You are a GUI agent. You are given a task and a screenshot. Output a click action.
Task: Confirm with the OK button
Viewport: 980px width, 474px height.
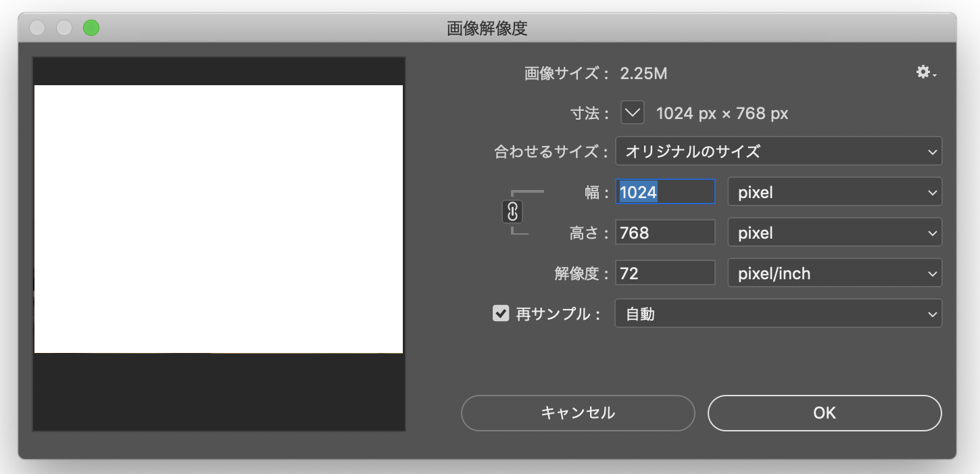point(824,412)
